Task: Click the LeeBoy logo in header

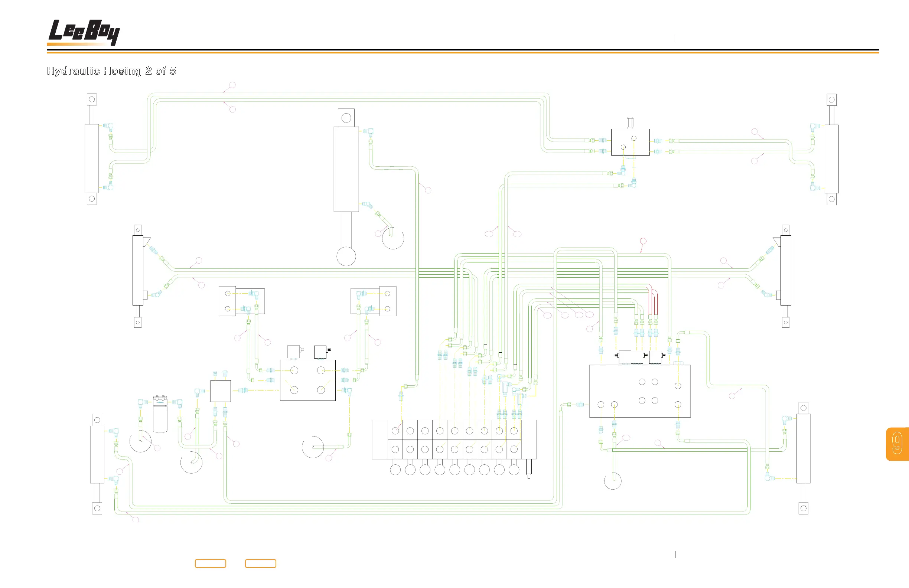Action: pos(84,32)
